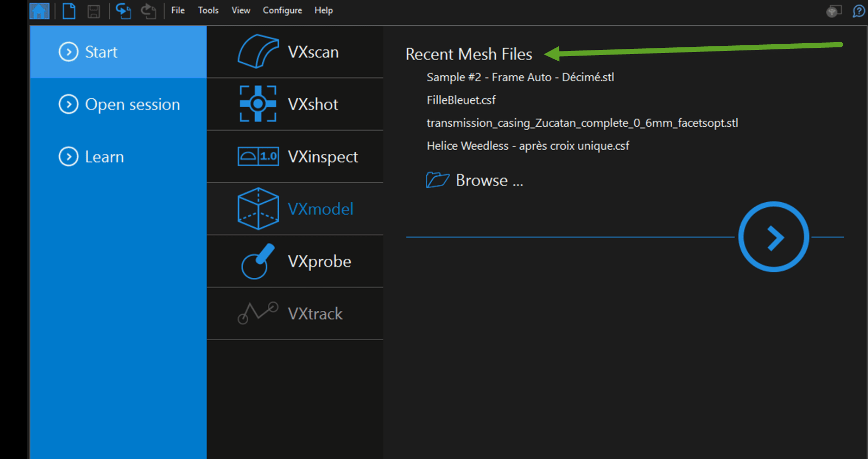Open the View menu
868x459 pixels.
241,10
